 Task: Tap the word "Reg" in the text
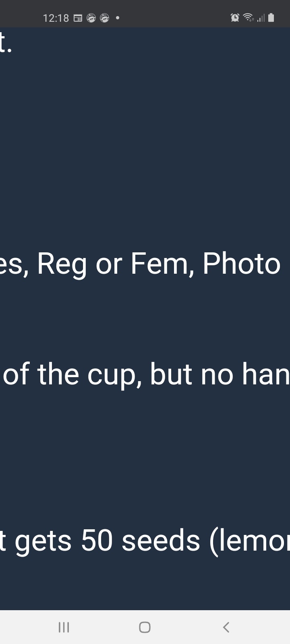[x=62, y=264]
